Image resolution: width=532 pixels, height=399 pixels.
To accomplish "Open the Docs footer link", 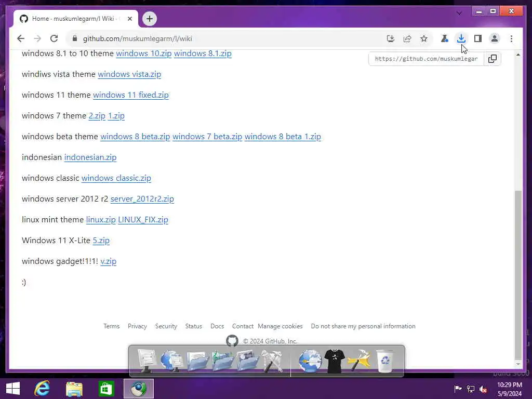I will 217,326.
